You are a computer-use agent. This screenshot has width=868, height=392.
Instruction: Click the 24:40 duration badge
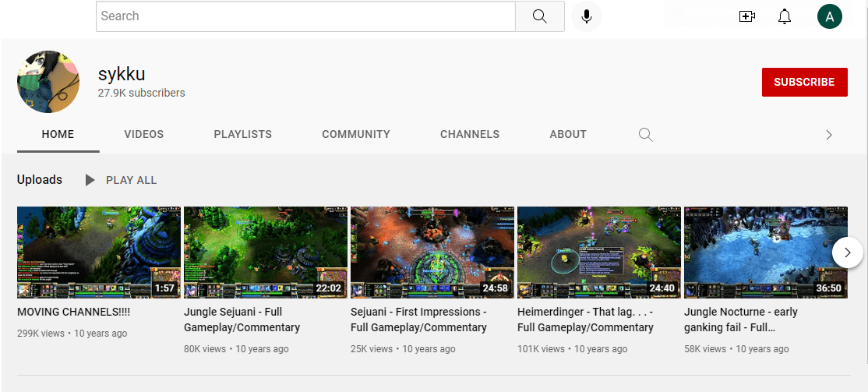click(662, 288)
